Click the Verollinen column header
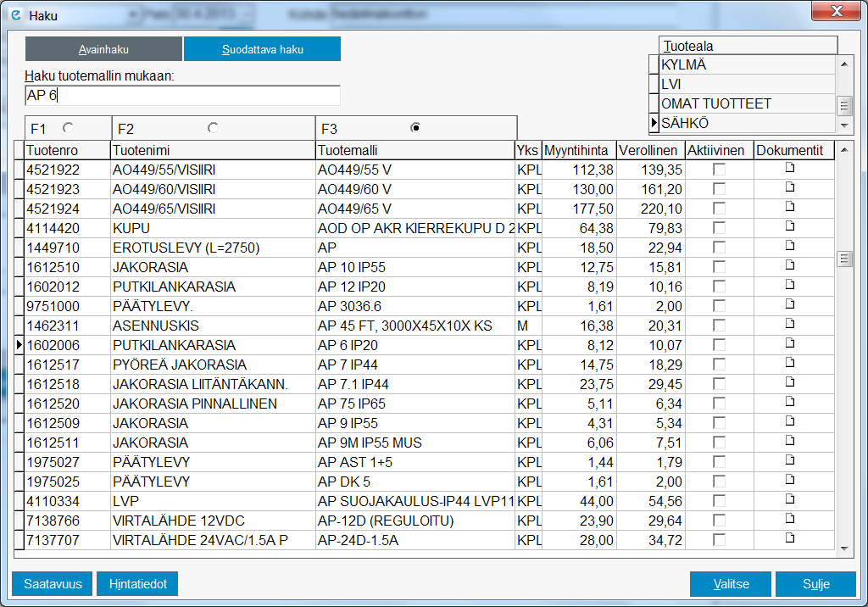 (x=650, y=150)
